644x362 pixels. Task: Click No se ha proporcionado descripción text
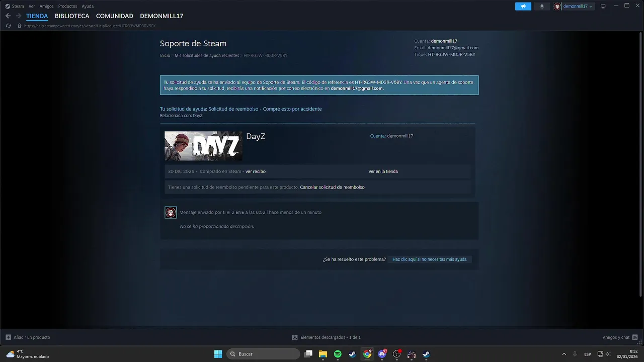click(x=217, y=227)
